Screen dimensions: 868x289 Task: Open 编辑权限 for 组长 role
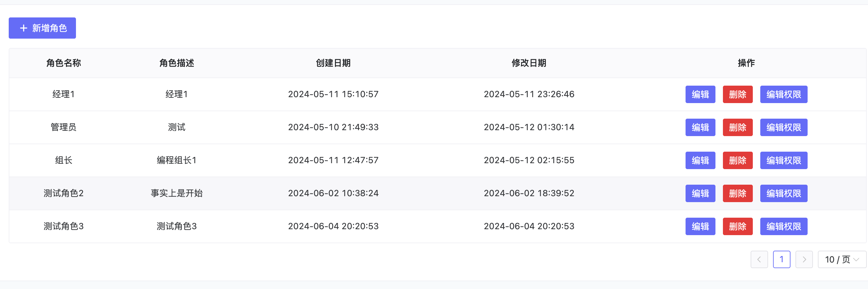point(784,160)
